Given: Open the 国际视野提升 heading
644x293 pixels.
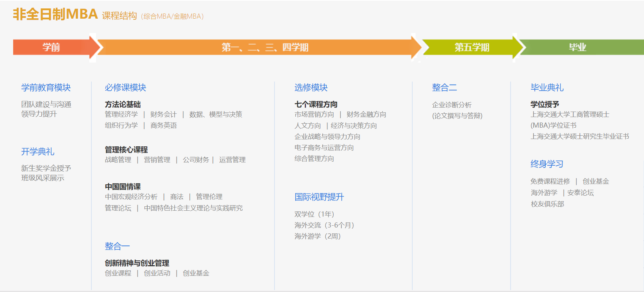Looking at the screenshot, I should pos(319,197).
